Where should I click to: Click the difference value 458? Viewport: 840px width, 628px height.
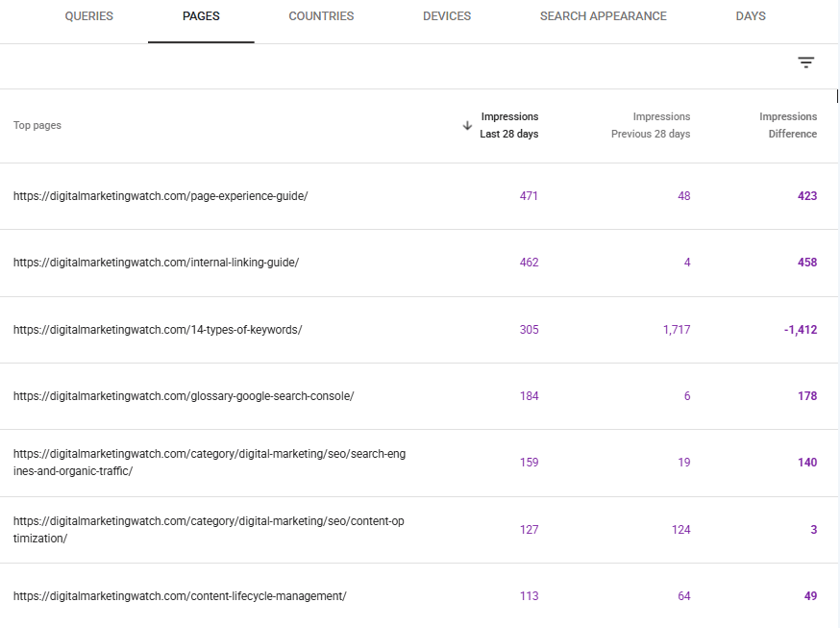(807, 263)
